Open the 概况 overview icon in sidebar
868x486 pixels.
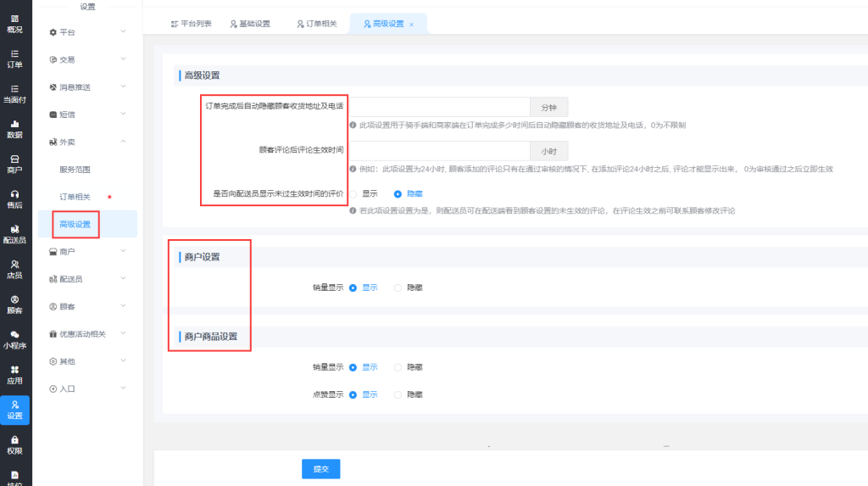[14, 23]
